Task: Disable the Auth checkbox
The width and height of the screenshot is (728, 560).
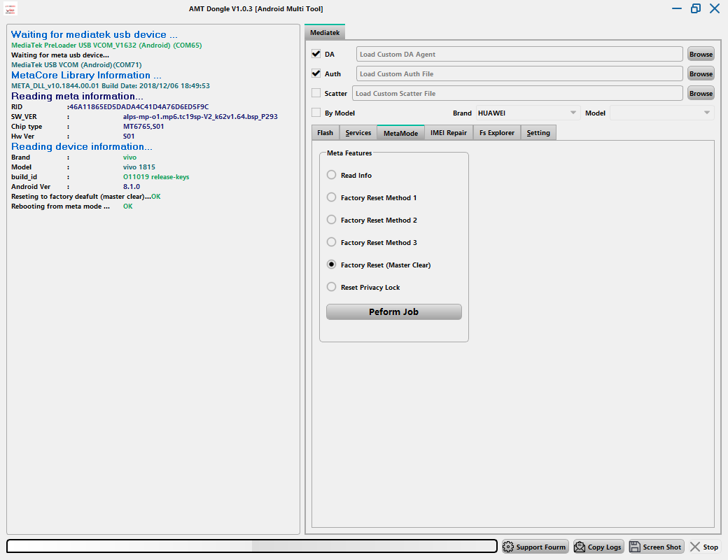Action: click(316, 73)
